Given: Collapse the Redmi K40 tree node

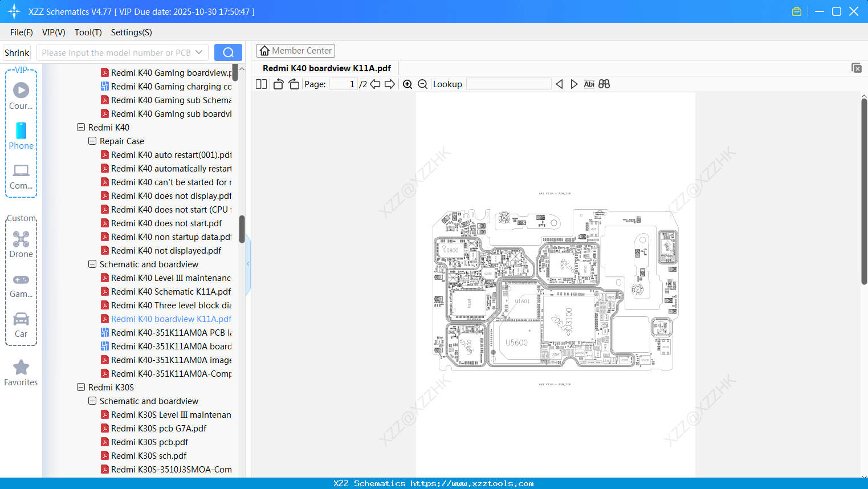Looking at the screenshot, I should [x=81, y=127].
